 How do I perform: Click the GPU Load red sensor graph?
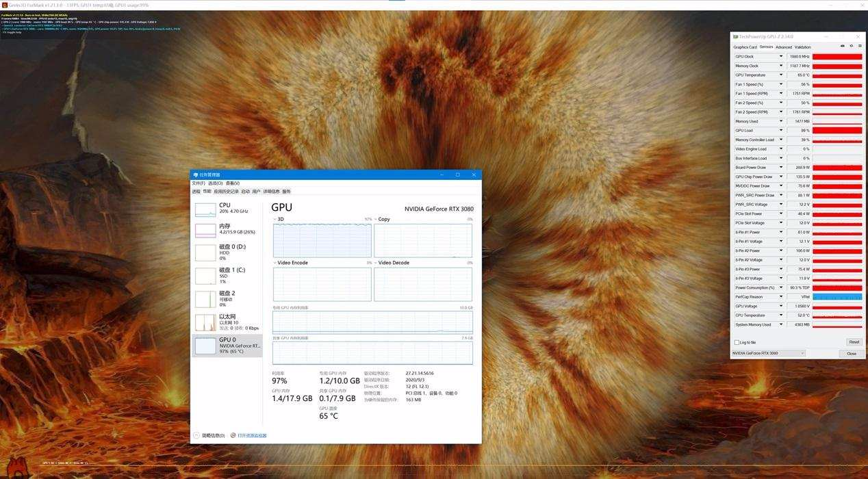[837, 131]
